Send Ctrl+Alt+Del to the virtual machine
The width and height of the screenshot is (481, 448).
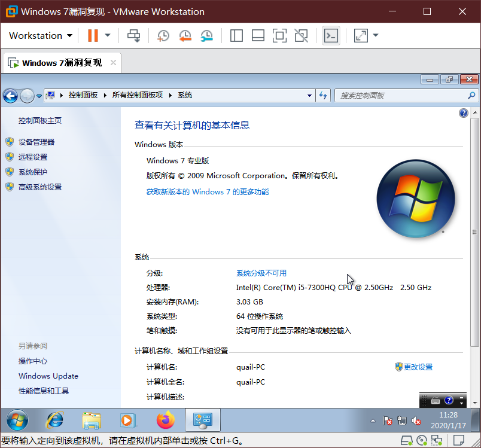(x=134, y=35)
